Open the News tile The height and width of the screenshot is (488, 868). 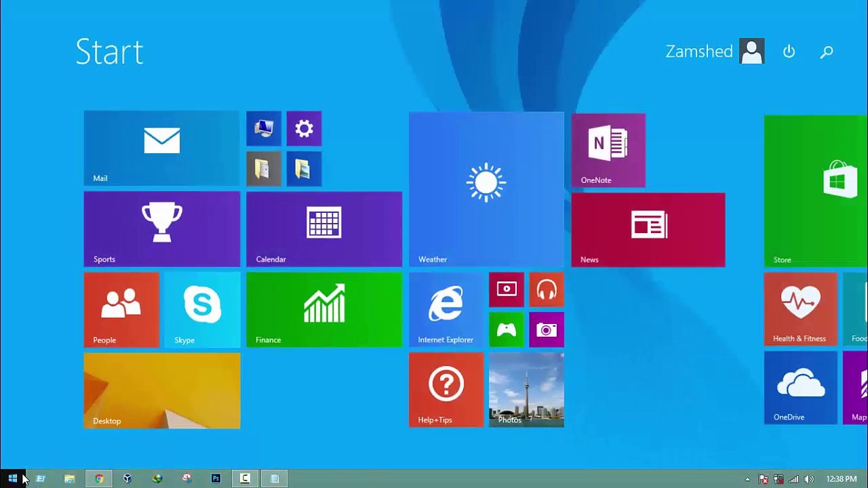(x=648, y=230)
